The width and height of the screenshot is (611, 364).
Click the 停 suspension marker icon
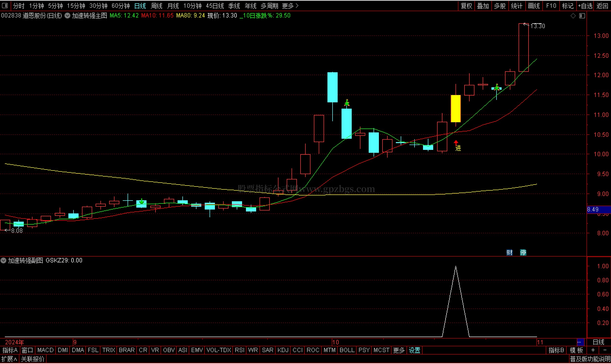click(x=523, y=253)
